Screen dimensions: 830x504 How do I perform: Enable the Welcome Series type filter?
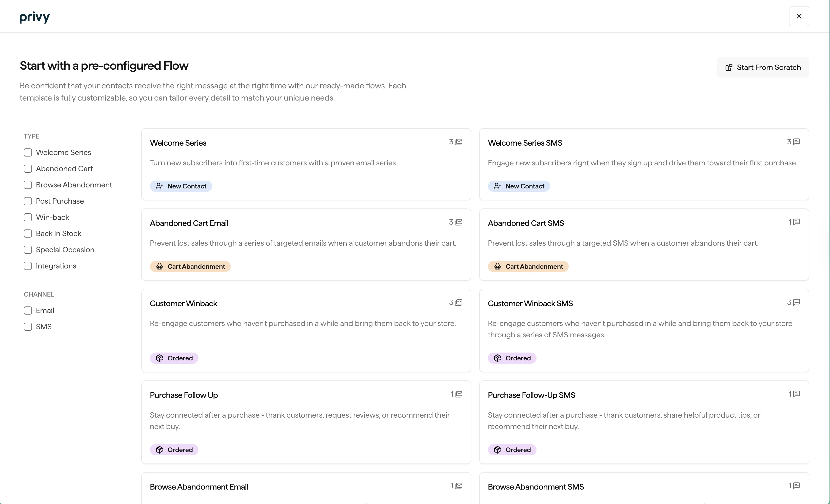[28, 152]
